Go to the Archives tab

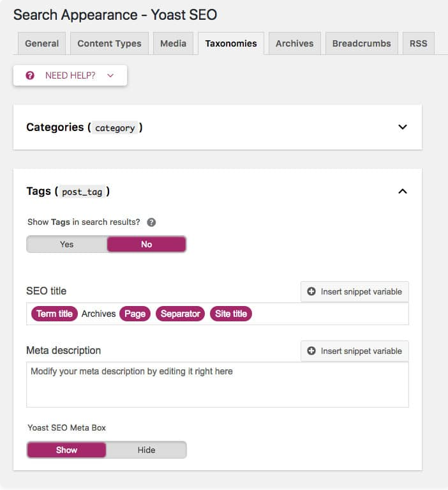(294, 43)
